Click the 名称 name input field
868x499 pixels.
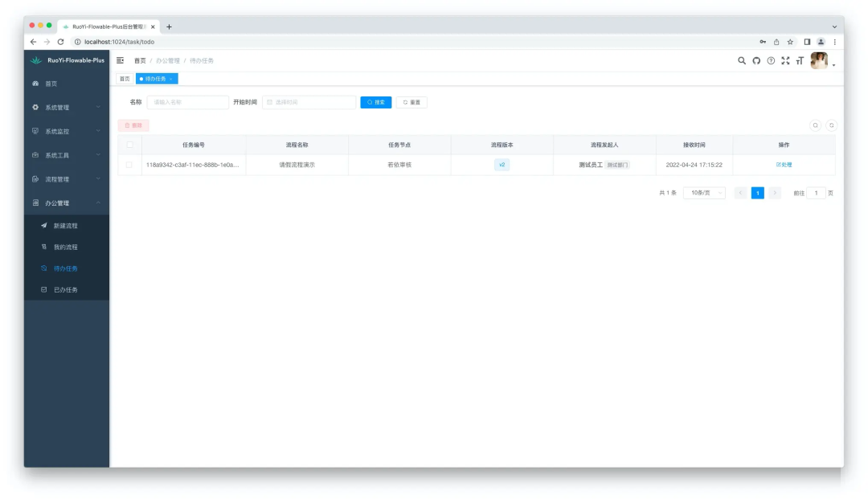click(188, 102)
